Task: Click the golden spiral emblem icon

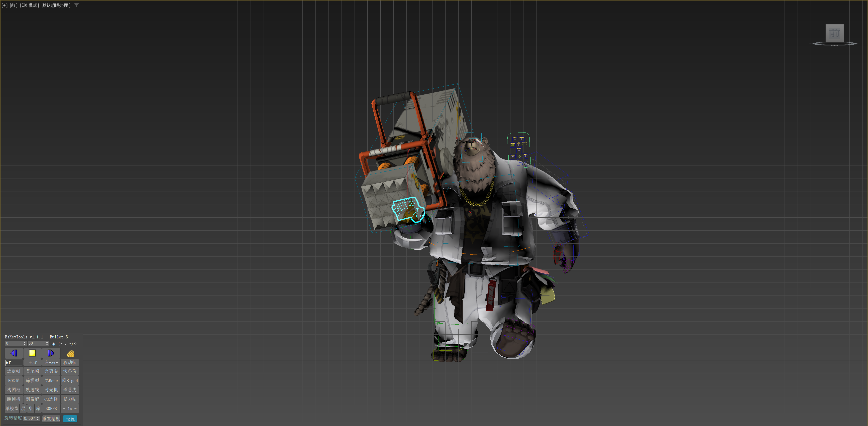Action: coord(70,354)
